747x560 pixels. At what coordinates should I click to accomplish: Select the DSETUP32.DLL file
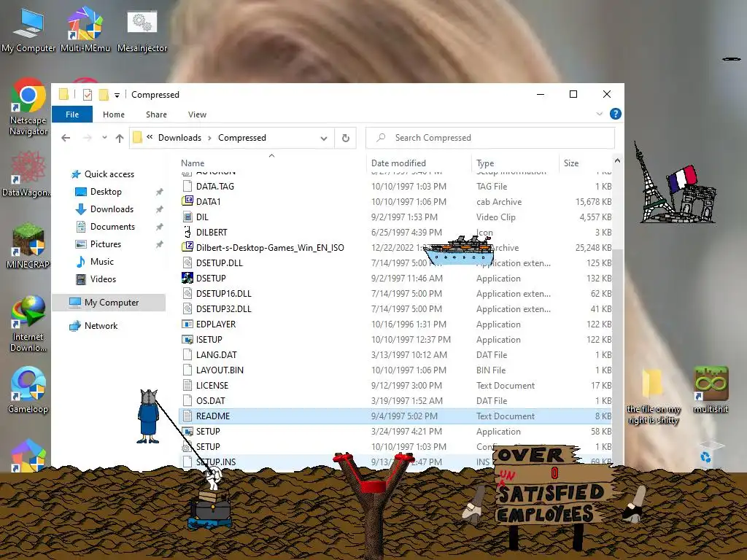(395, 308)
